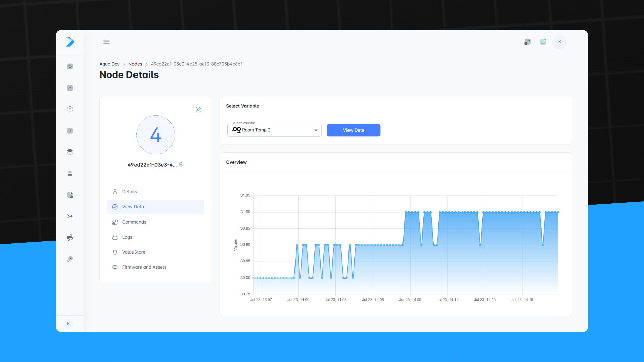Open the Room Temp 2 variable dropdown
Screen dimensions: 644x362
point(274,130)
